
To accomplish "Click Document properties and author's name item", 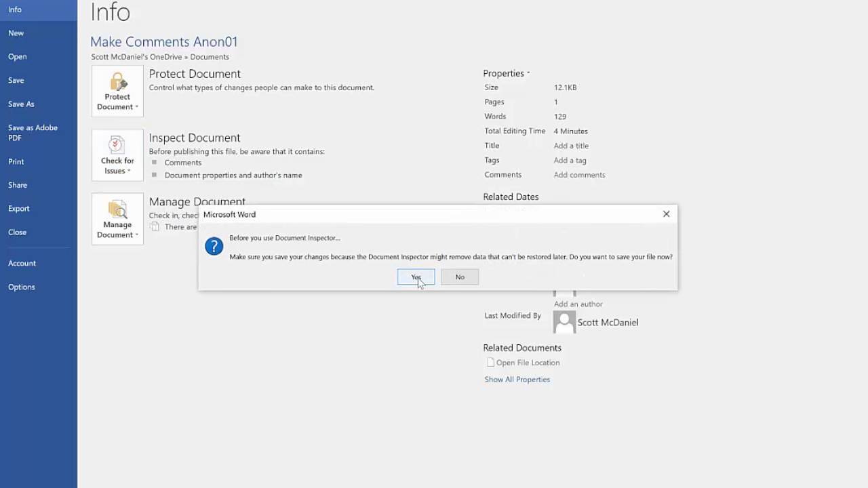I will (233, 176).
